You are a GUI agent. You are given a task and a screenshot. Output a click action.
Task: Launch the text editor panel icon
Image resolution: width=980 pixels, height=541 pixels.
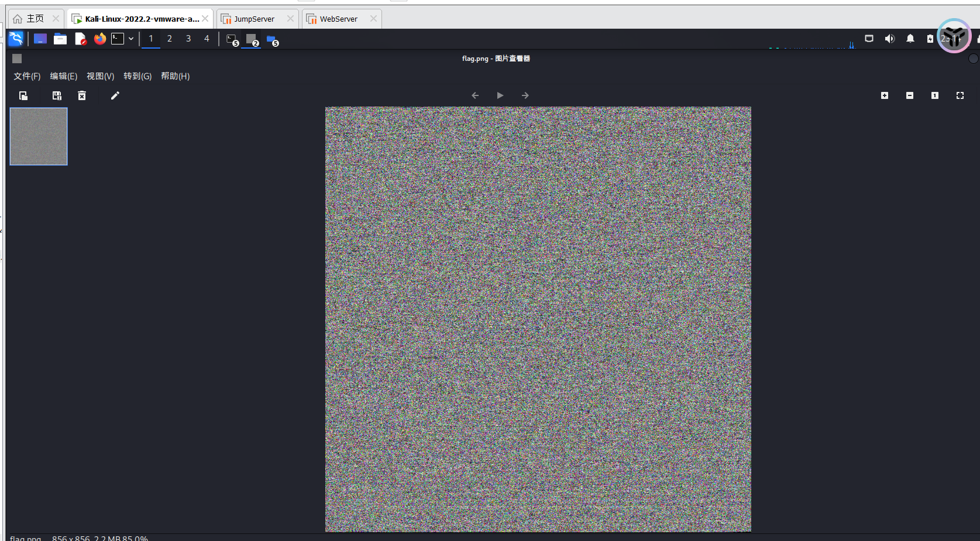(81, 39)
